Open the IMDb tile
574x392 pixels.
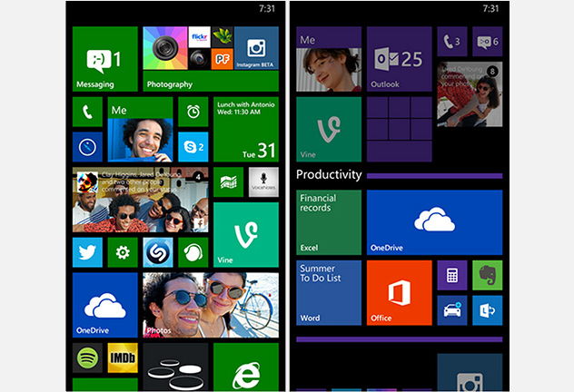coord(123,358)
